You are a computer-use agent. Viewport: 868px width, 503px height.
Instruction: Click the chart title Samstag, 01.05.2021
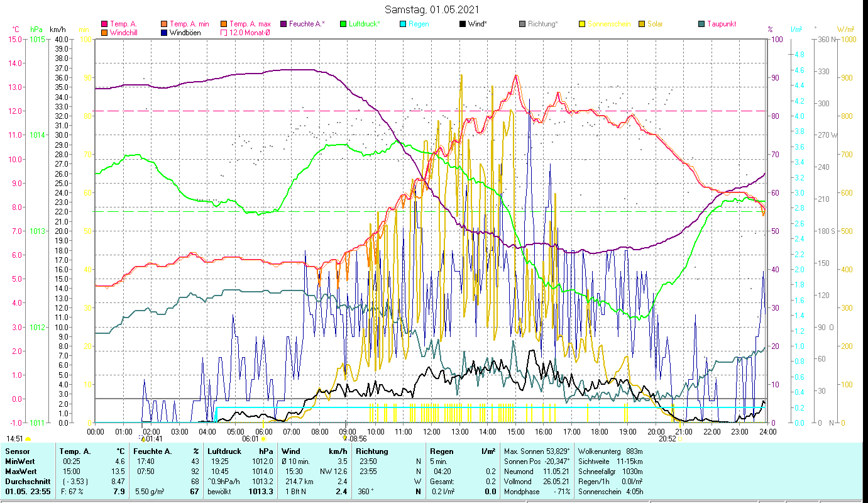[432, 9]
